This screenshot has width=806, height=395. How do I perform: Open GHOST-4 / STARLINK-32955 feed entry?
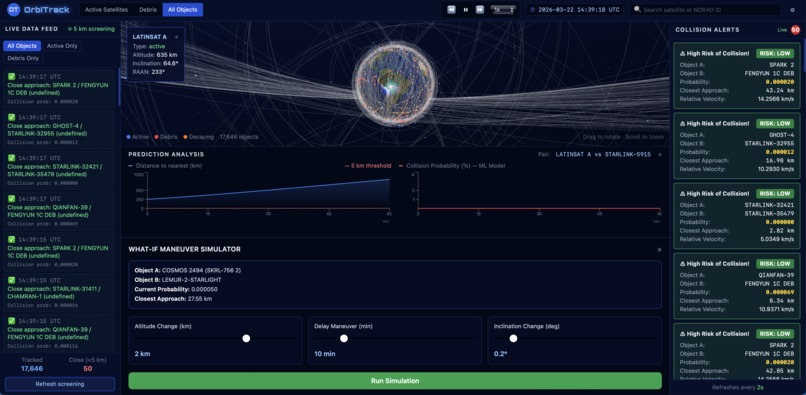click(x=59, y=130)
